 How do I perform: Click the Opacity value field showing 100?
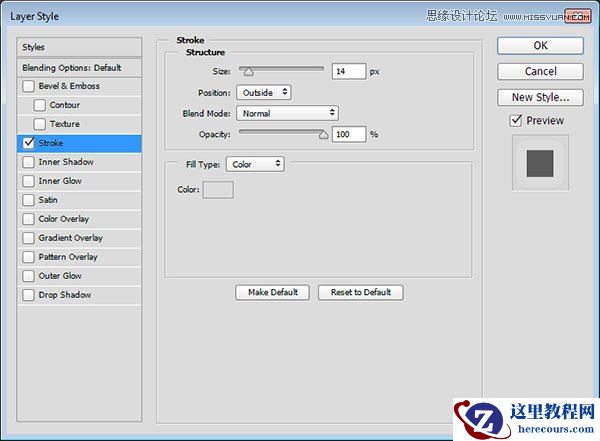click(349, 134)
